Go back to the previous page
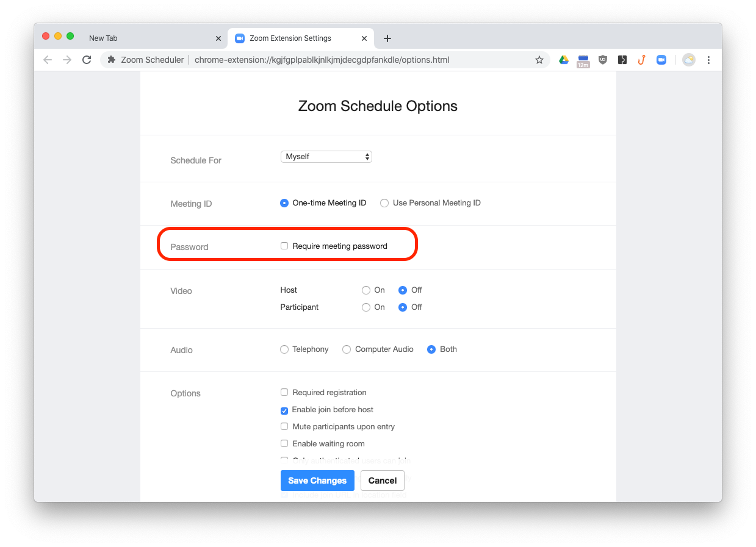 pos(48,60)
